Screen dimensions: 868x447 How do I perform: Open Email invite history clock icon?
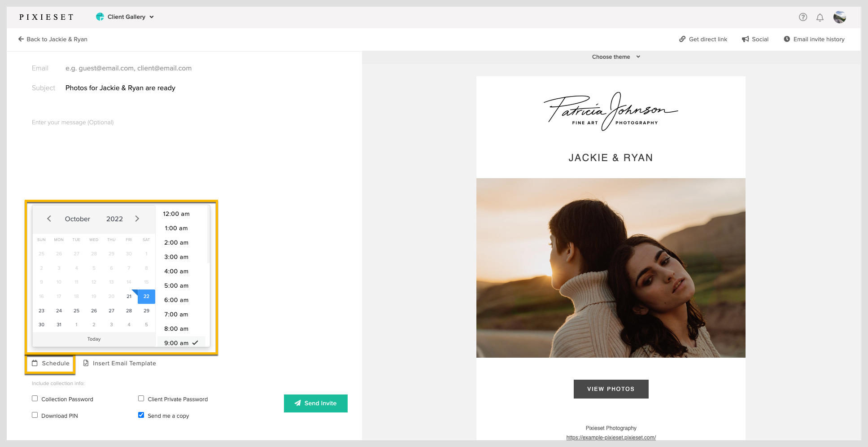(787, 39)
